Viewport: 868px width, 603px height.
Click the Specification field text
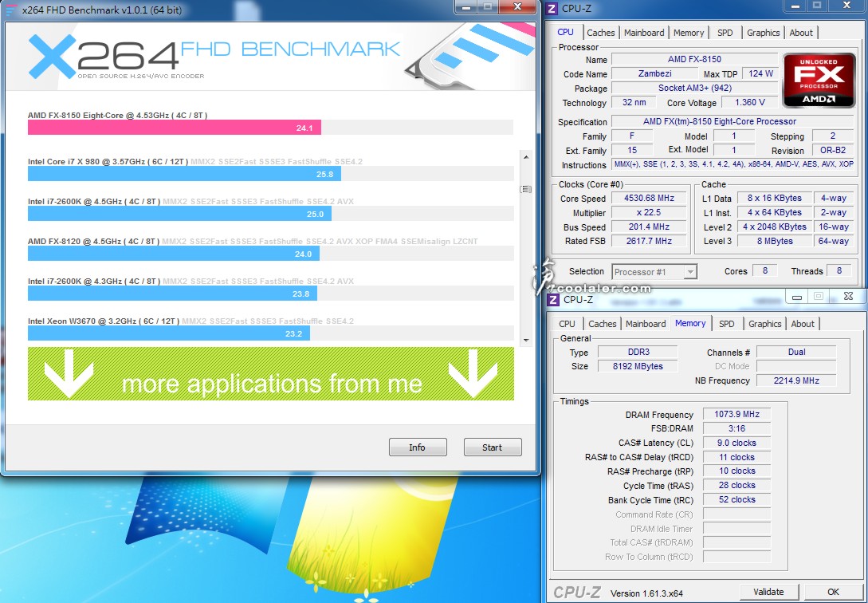coord(733,121)
